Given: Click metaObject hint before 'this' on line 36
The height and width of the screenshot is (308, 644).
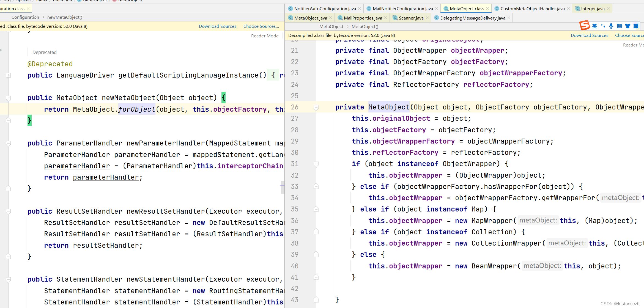Looking at the screenshot, I should coord(538,220).
